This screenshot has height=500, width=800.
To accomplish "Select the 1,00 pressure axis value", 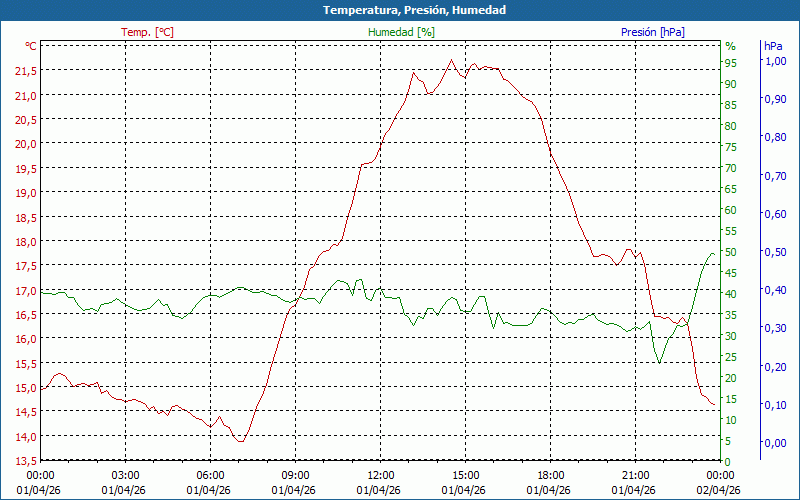I will click(775, 61).
